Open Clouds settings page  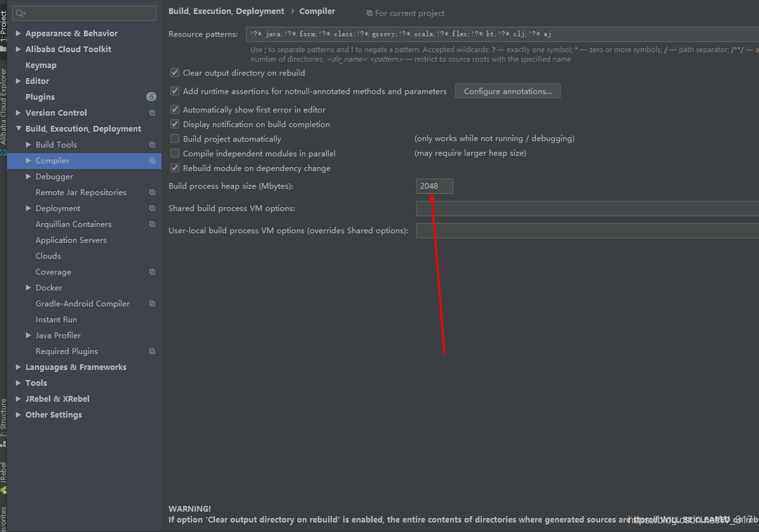tap(48, 256)
